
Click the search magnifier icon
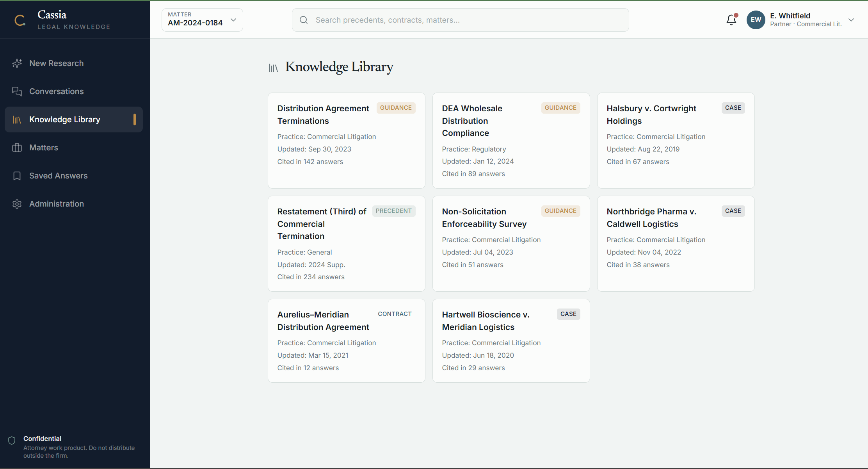[x=304, y=20]
